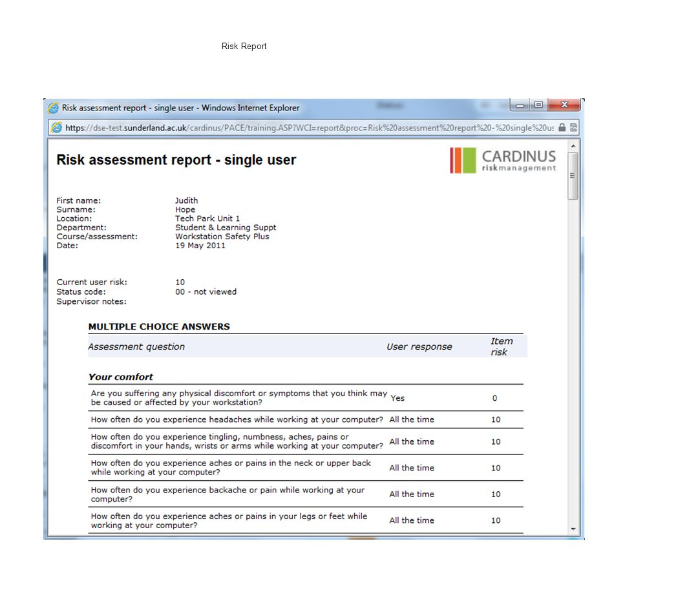Click the 'Supervisor notes:' label
Image resolution: width=689 pixels, height=616 pixels.
91,301
